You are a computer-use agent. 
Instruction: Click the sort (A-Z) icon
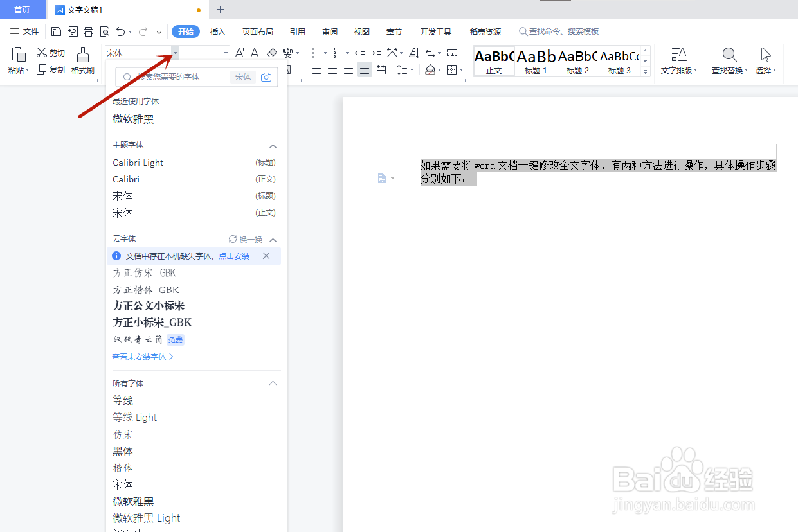click(x=414, y=53)
